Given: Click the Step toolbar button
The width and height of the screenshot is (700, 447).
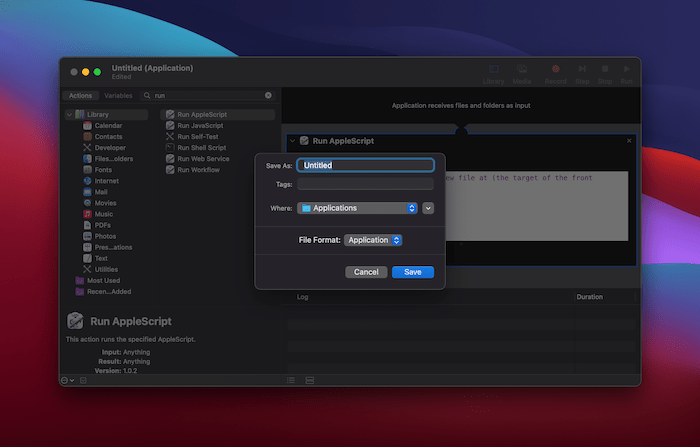Looking at the screenshot, I should (x=582, y=74).
